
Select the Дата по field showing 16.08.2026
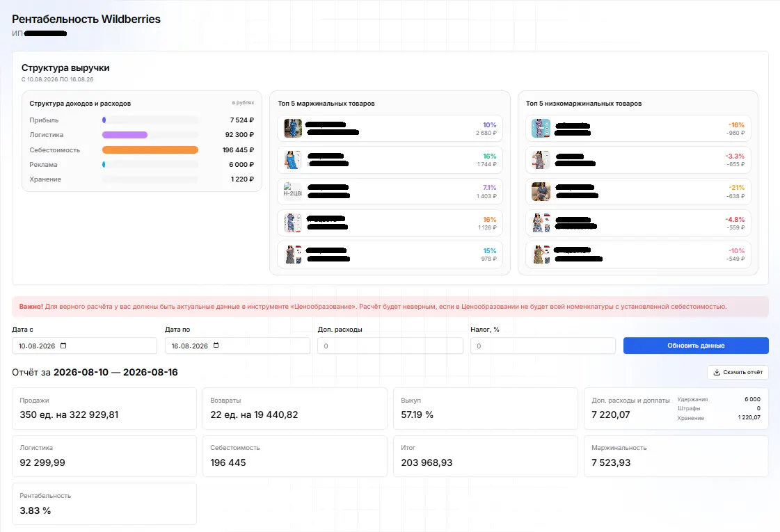[x=237, y=346]
